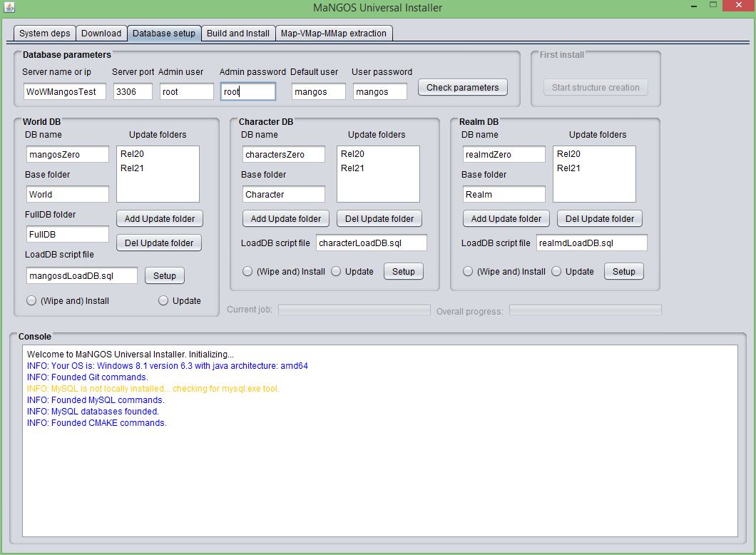Screen dimensions: 756x555
Task: Click the mangosdLoadDB.sql script file field
Action: [x=81, y=276]
